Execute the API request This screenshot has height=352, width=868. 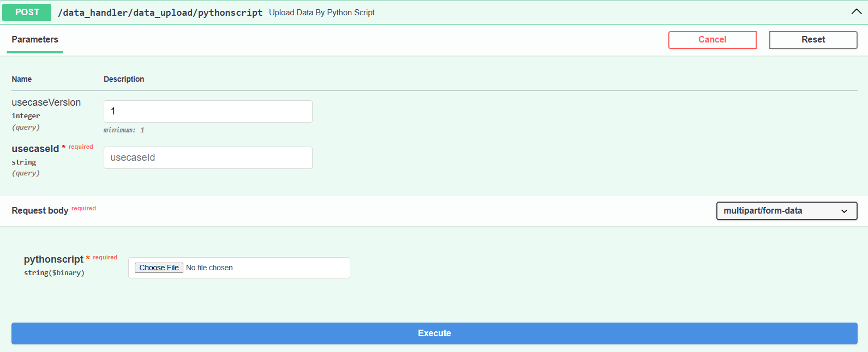coord(434,333)
